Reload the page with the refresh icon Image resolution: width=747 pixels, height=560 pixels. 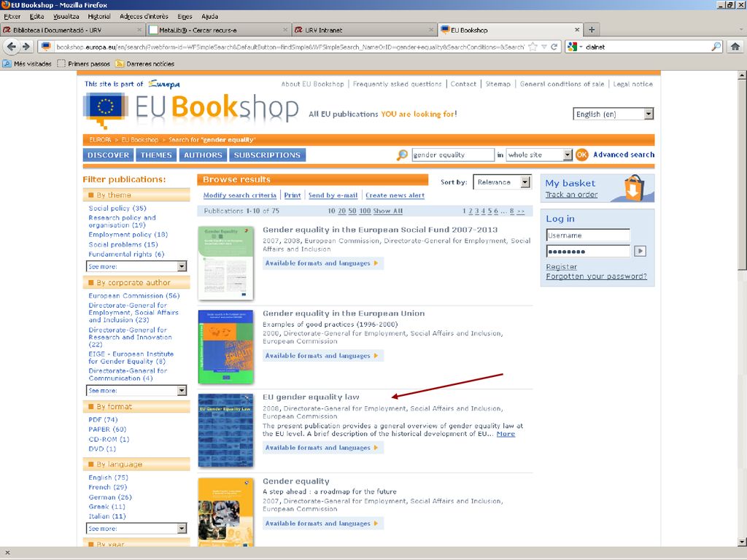(554, 47)
